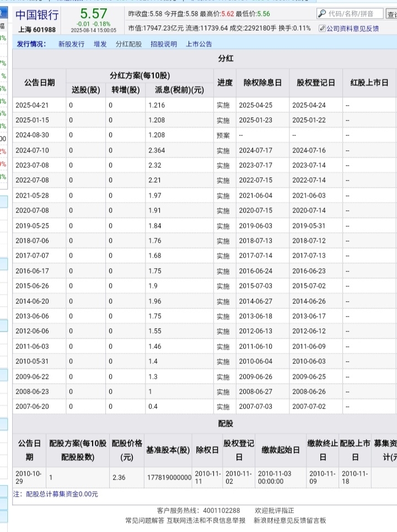The width and height of the screenshot is (397, 532).
Task: Open the 分红配股 tab
Action: pos(128,44)
